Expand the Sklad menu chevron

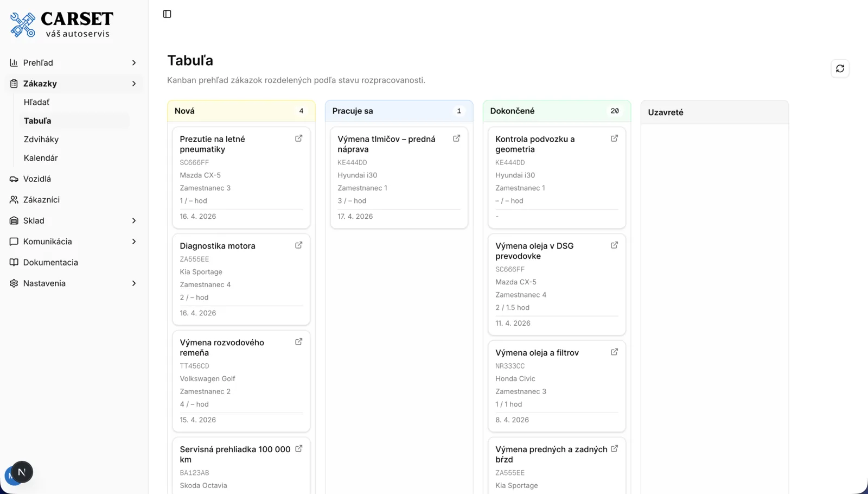click(x=134, y=221)
